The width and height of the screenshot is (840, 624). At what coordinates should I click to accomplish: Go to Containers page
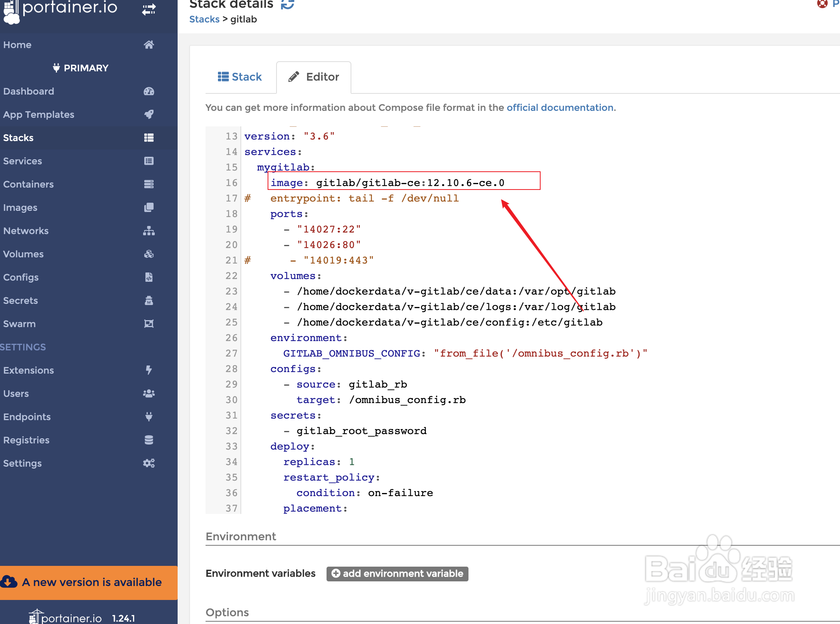point(28,184)
